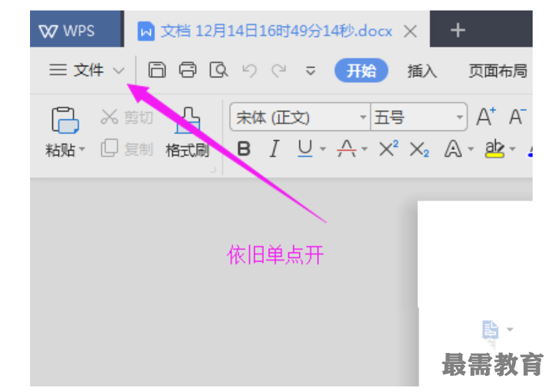Open the WPS home tab
Image resolution: width=548 pixels, height=392 pixels.
(x=76, y=29)
